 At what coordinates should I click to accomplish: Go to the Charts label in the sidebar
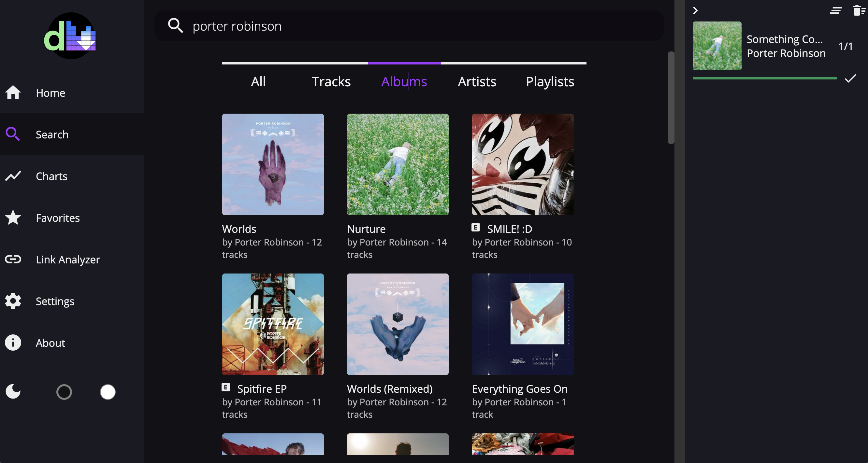point(51,176)
